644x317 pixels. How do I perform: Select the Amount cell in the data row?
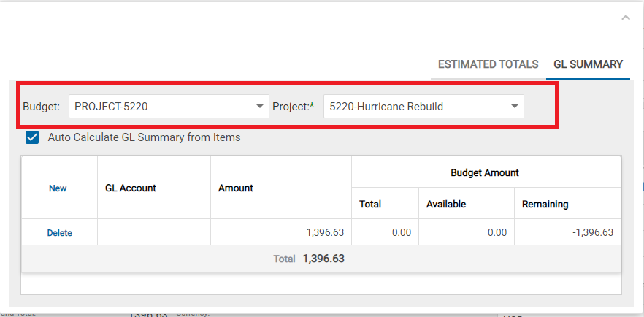point(280,233)
